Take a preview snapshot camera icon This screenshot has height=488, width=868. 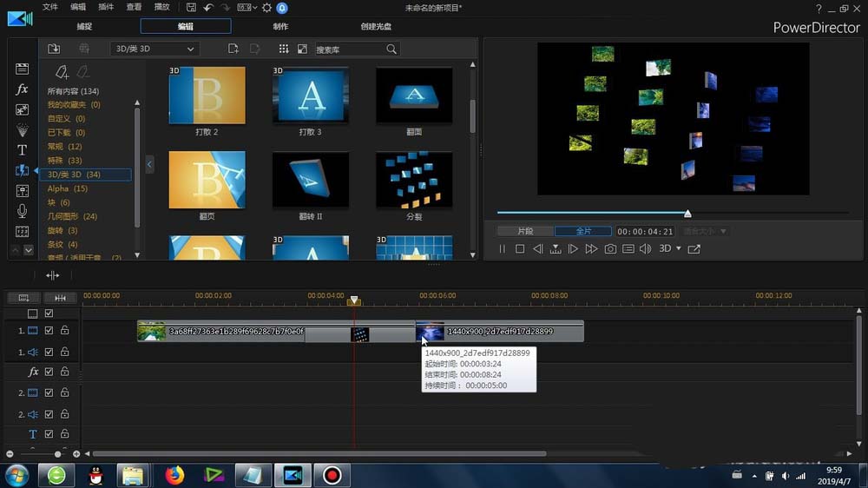pos(610,248)
